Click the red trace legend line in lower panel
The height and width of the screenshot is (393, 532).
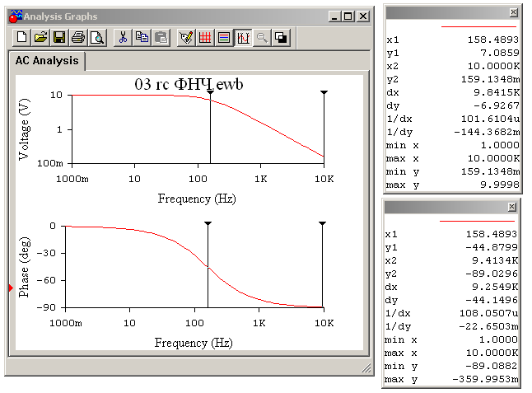[x=478, y=221]
